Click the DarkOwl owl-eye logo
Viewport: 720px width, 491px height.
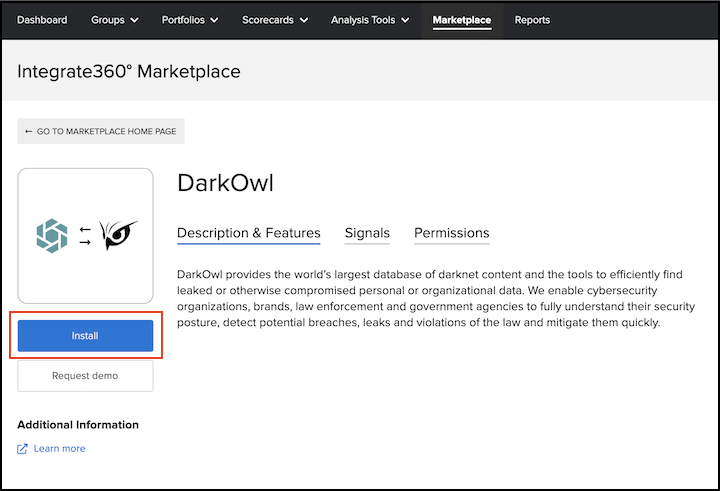click(118, 235)
